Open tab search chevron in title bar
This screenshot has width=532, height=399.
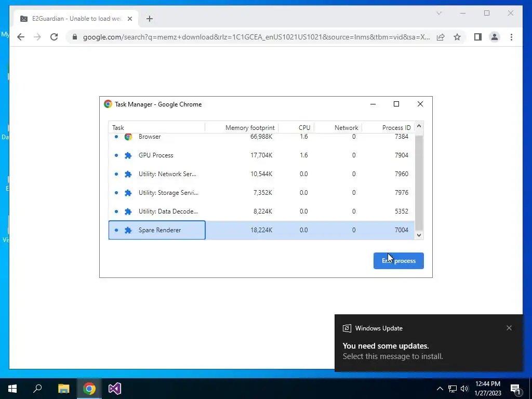pos(439,13)
